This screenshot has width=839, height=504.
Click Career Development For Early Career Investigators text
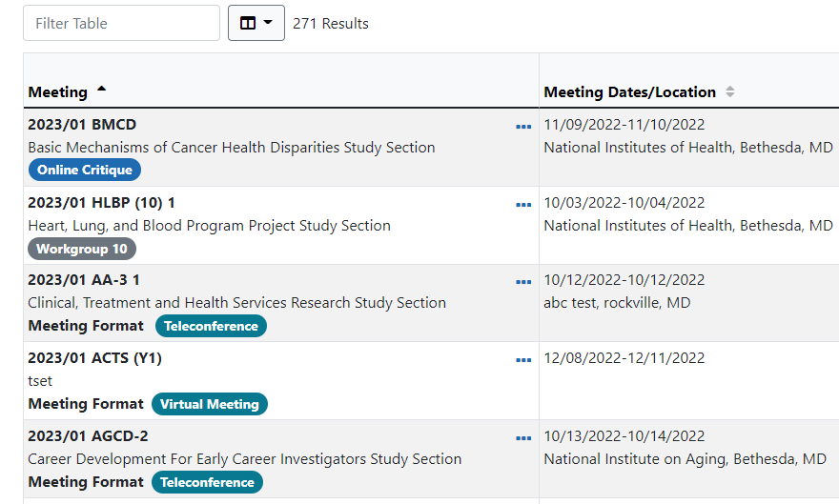pos(244,459)
